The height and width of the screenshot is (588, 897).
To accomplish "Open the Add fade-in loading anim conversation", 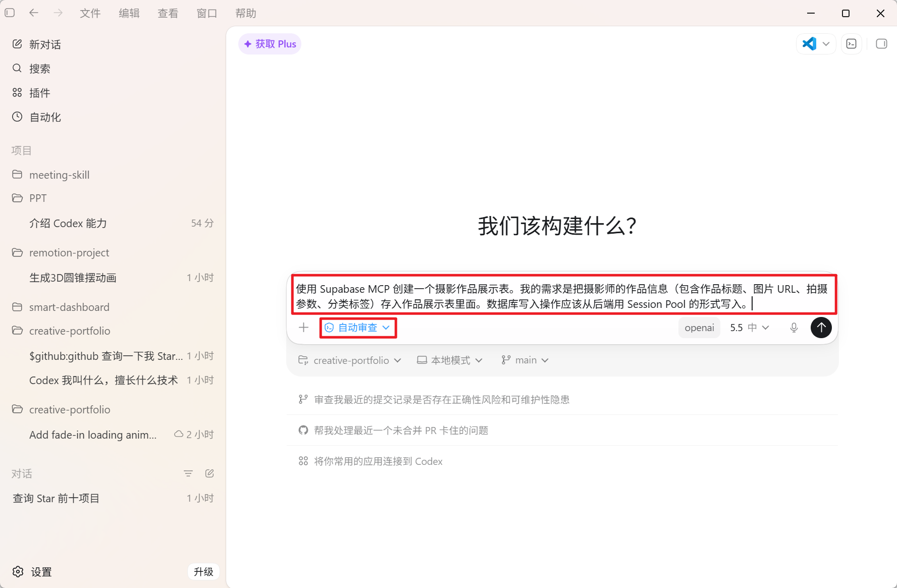I will point(113,435).
